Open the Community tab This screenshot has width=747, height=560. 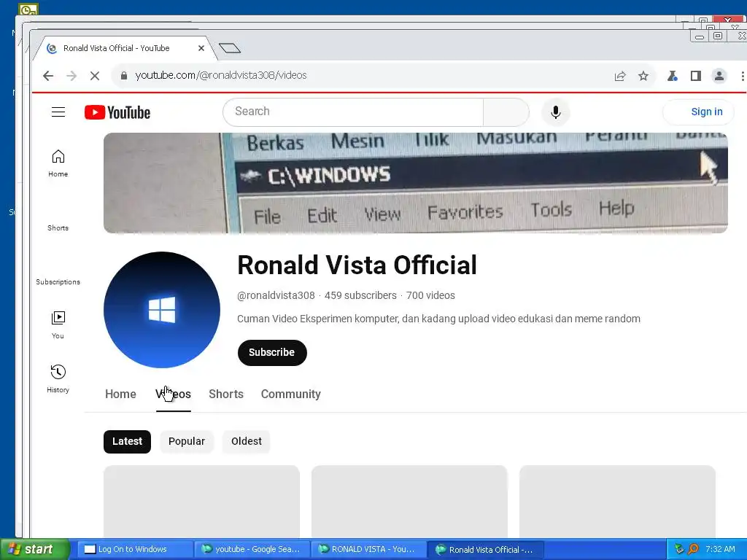[290, 394]
